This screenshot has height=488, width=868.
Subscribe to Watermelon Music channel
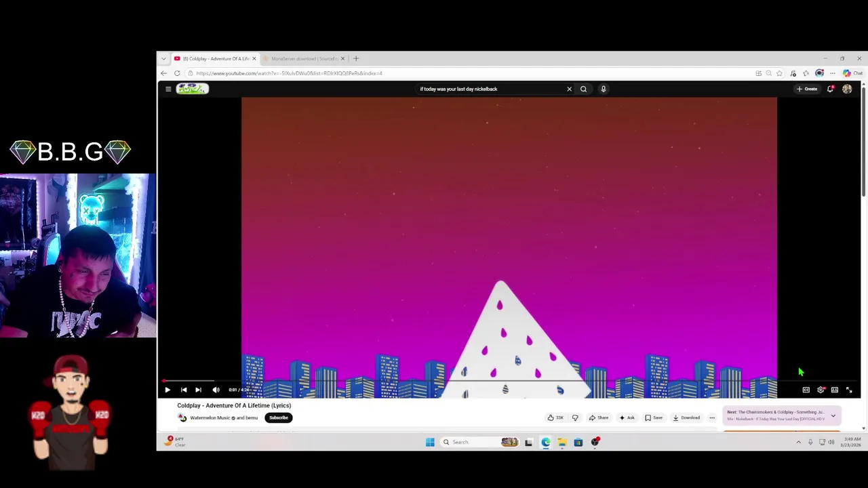tap(278, 418)
